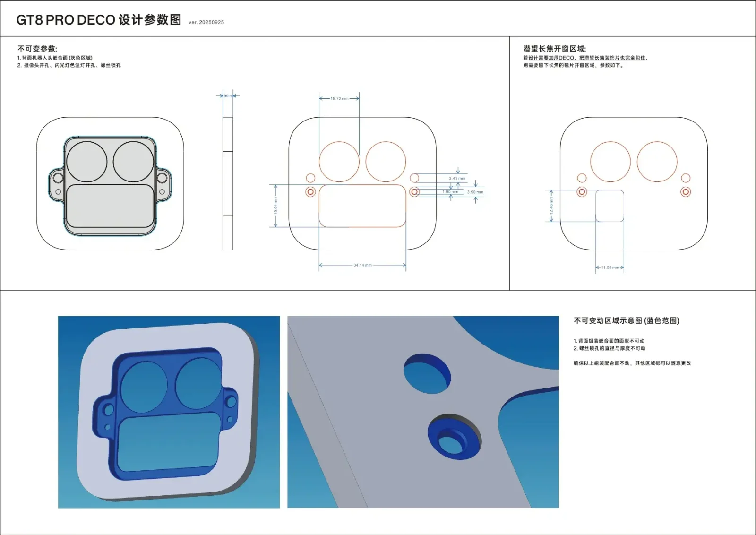Open the close-up screw hole render
756x535 pixels.
pos(423,412)
